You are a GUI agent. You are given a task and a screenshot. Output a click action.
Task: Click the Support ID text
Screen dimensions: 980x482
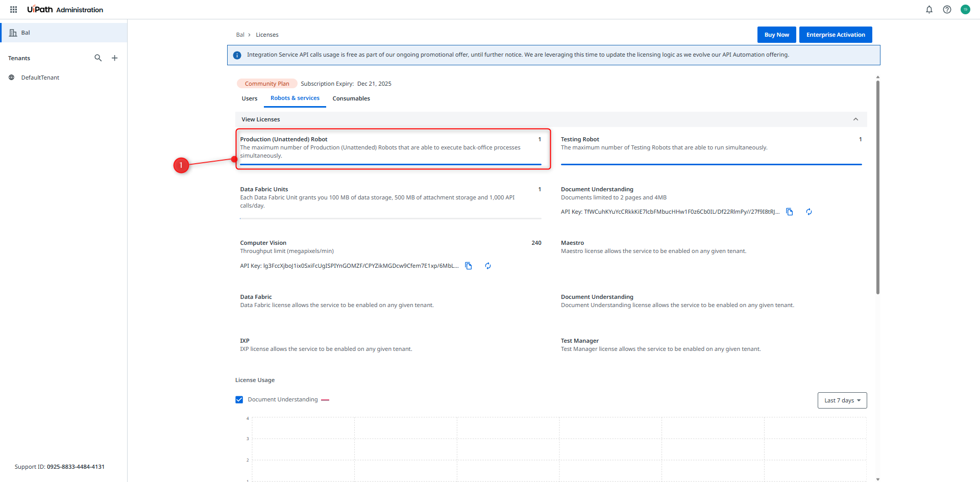click(x=60, y=467)
